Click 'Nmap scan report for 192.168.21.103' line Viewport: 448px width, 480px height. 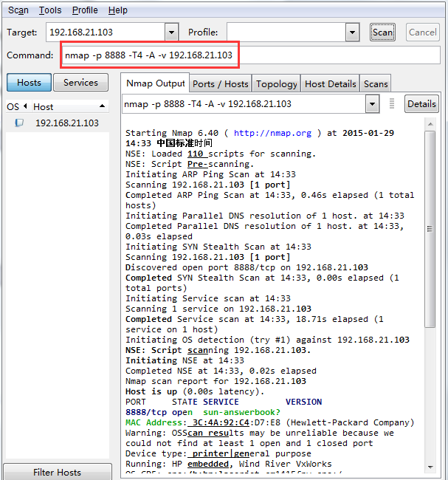click(x=216, y=381)
